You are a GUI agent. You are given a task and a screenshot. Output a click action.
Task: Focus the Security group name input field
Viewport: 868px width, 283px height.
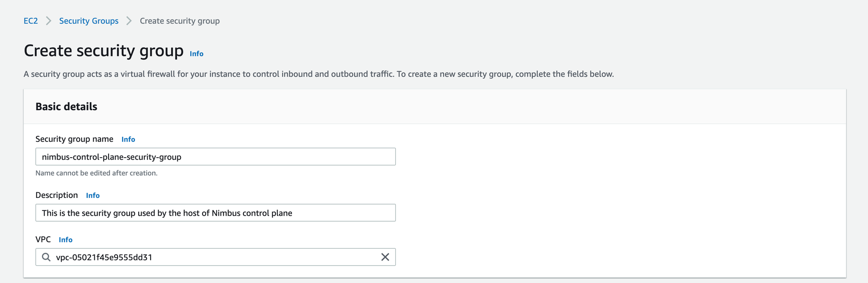(215, 157)
